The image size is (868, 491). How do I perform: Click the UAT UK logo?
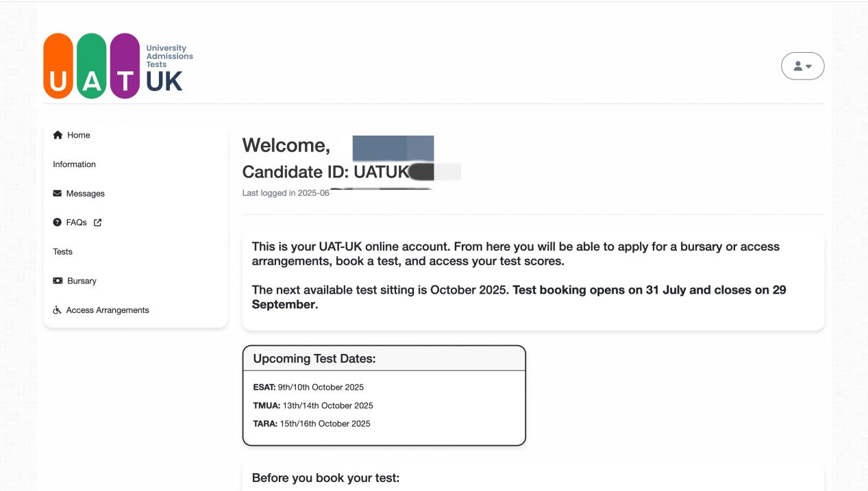tap(119, 66)
